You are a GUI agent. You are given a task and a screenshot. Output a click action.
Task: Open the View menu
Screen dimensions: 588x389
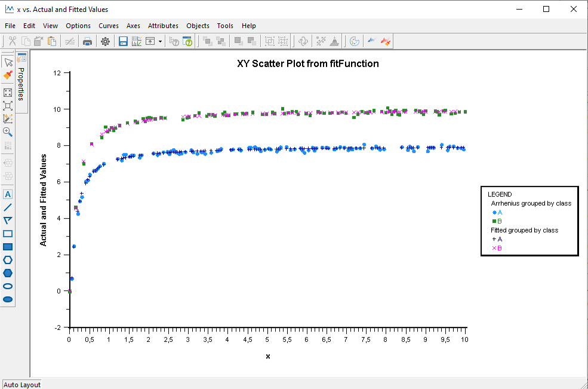pos(50,26)
